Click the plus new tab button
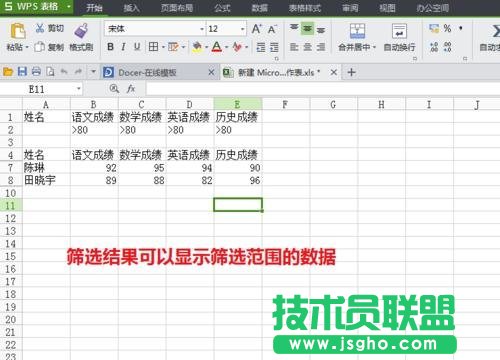Screen dimensions: 500x360 coord(351,72)
